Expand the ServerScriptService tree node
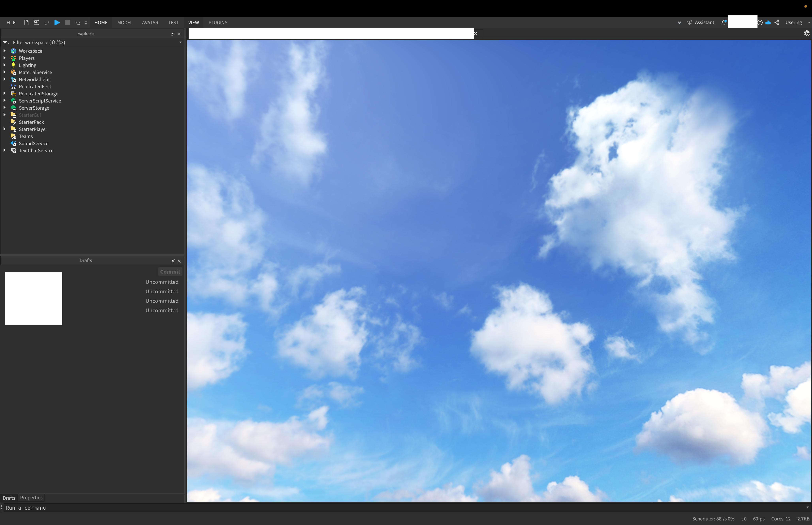The width and height of the screenshot is (812, 525). coord(4,101)
